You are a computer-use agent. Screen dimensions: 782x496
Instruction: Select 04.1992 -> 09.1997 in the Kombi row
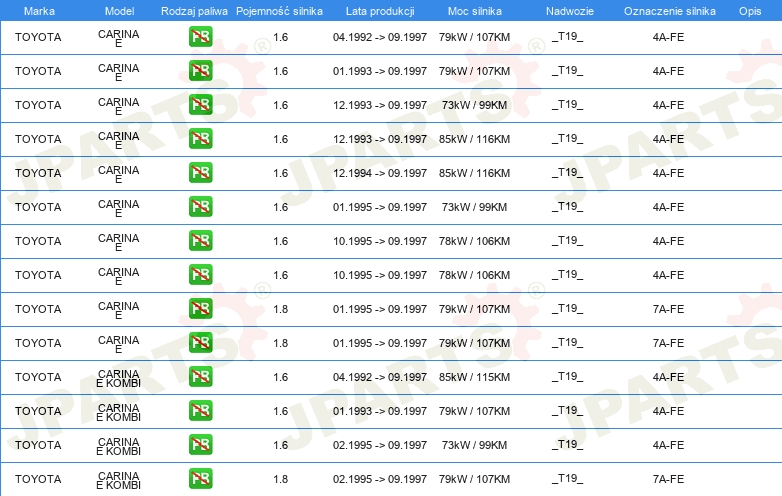(x=380, y=377)
